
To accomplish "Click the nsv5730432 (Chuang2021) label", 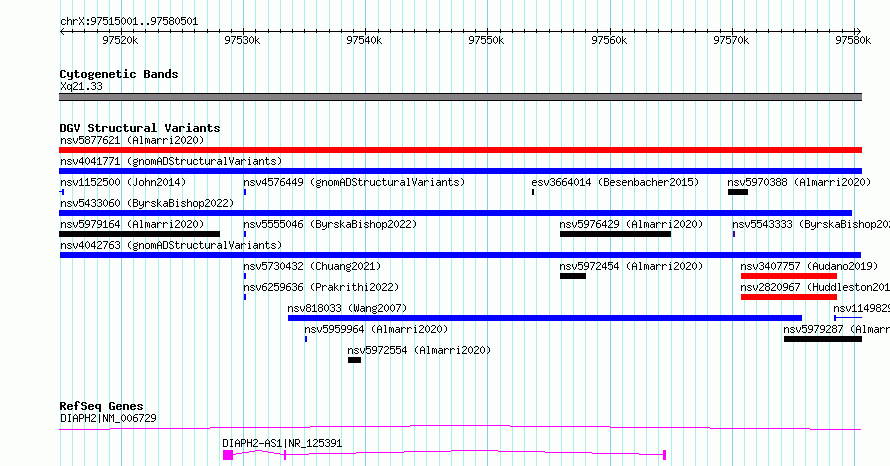I will (312, 266).
